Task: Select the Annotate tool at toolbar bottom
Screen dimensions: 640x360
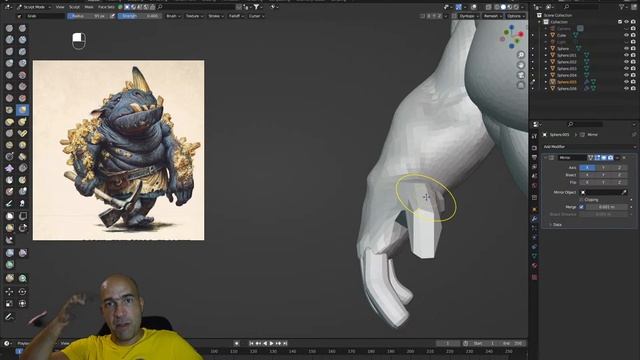Action: (x=9, y=317)
